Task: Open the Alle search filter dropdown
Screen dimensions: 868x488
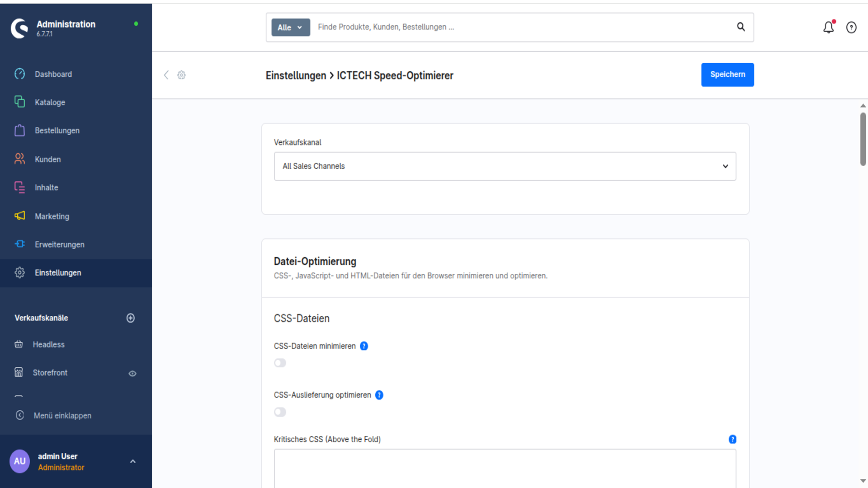Action: click(290, 28)
